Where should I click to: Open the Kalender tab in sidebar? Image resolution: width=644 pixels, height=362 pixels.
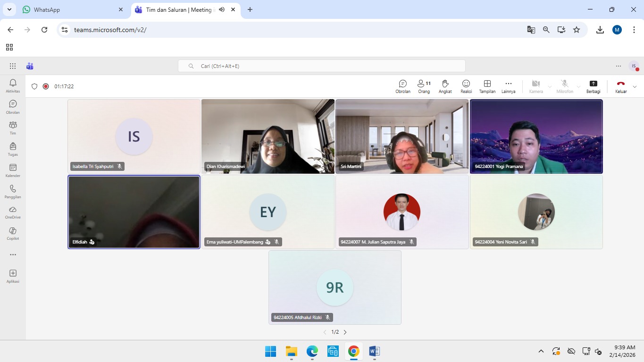coord(13,170)
